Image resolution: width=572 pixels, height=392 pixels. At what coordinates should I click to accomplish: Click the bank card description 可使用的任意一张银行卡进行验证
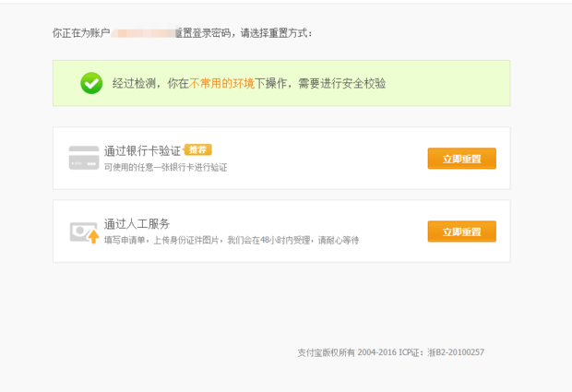[166, 167]
